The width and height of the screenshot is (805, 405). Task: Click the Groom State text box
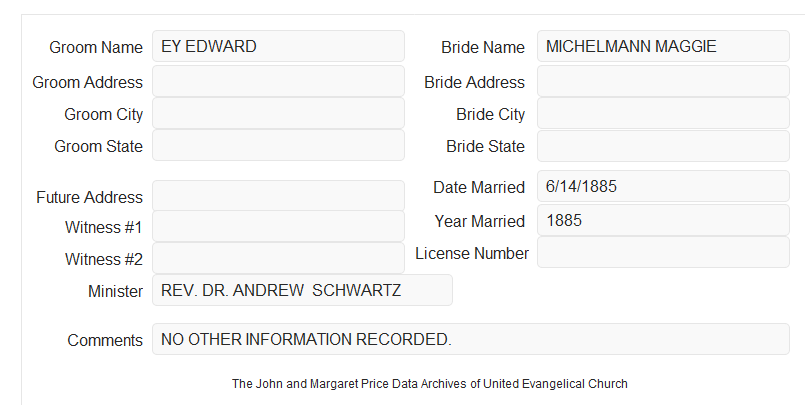[x=278, y=145]
